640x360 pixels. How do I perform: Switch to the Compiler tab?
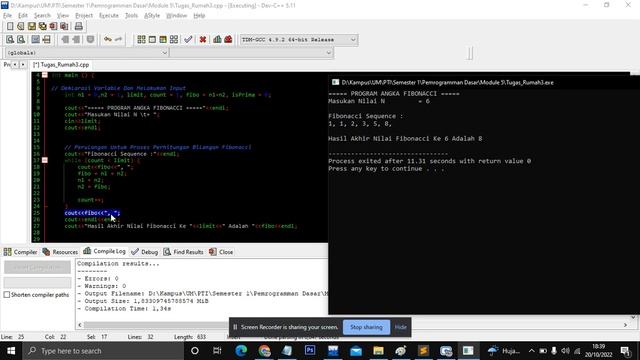(20, 252)
